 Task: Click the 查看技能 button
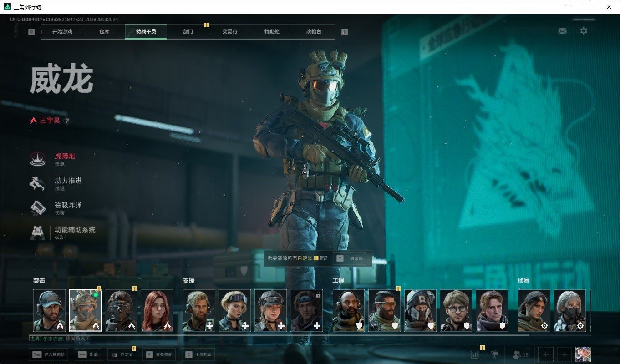pos(158,354)
